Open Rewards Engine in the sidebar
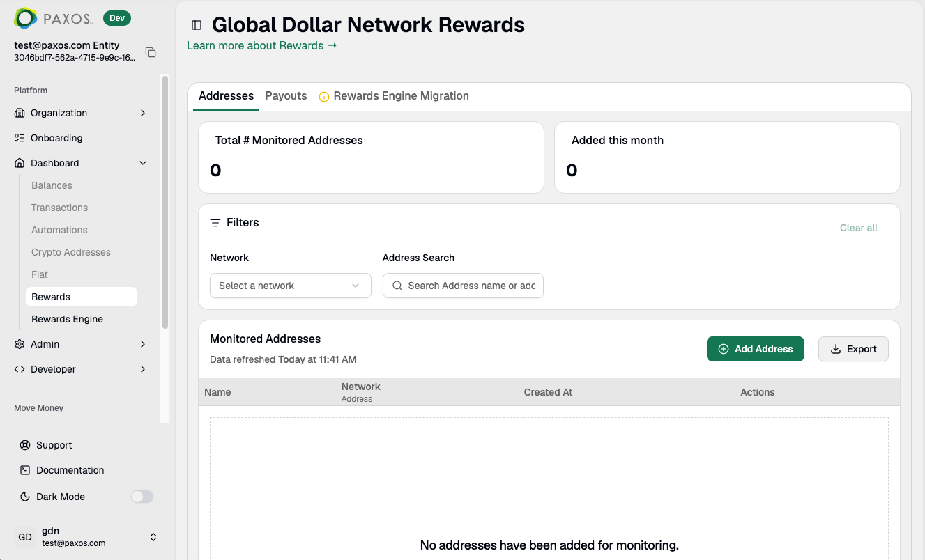The height and width of the screenshot is (560, 925). coord(67,319)
